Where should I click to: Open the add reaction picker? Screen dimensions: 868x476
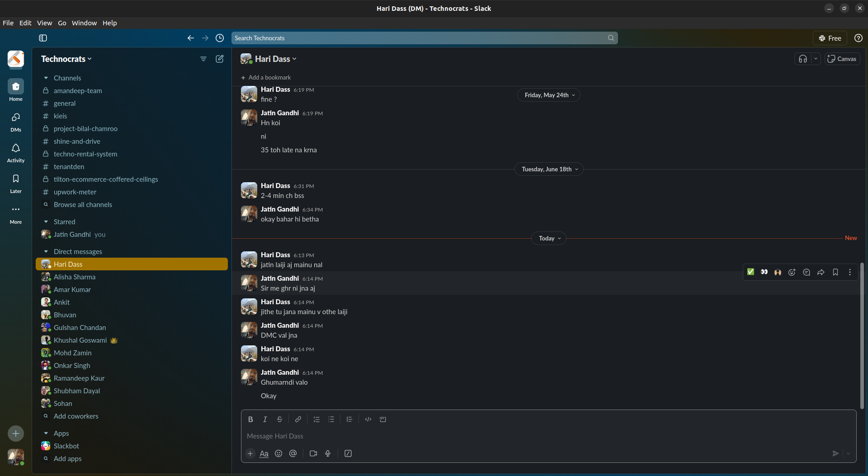tap(792, 272)
